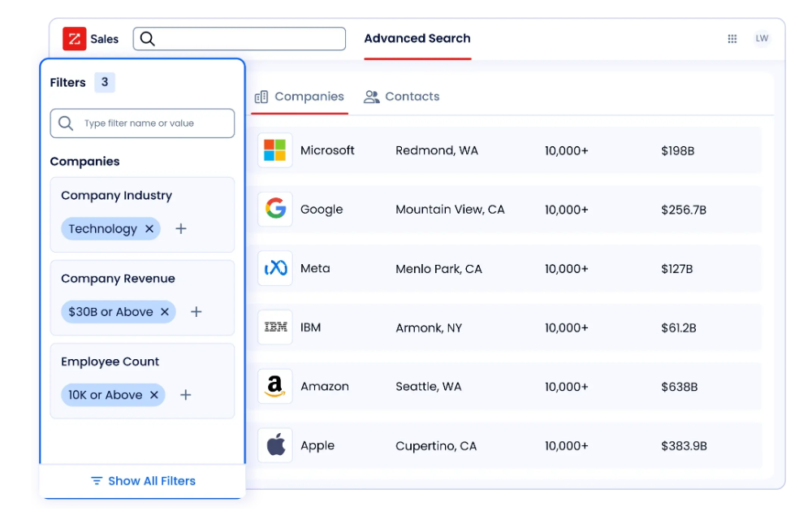Click the $638B revenue value
The height and width of the screenshot is (520, 812).
(x=680, y=387)
